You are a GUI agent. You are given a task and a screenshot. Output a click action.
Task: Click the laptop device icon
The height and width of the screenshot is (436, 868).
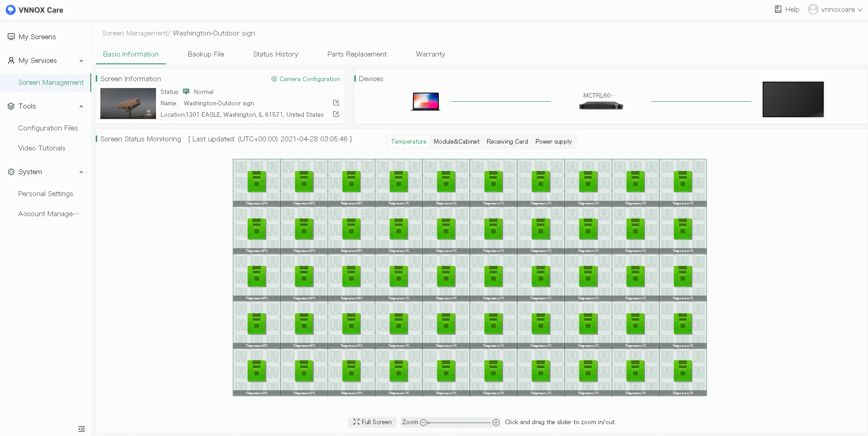coord(426,101)
